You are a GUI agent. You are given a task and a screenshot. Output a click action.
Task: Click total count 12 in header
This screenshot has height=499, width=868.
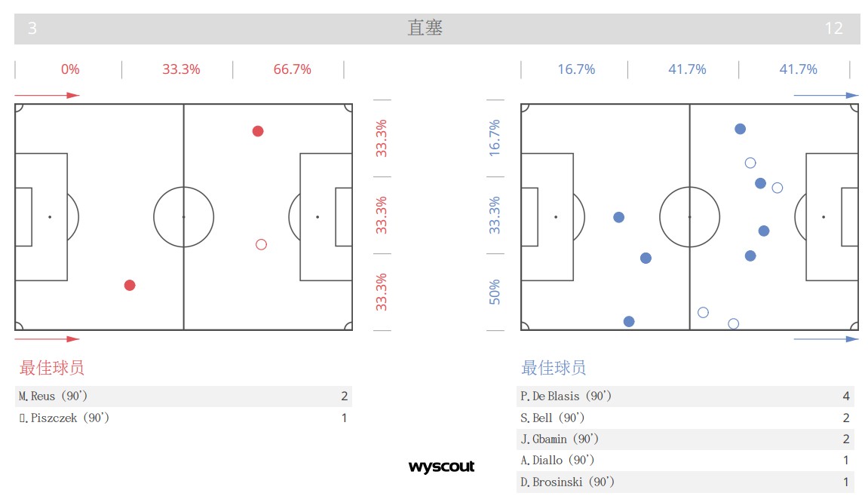click(833, 29)
